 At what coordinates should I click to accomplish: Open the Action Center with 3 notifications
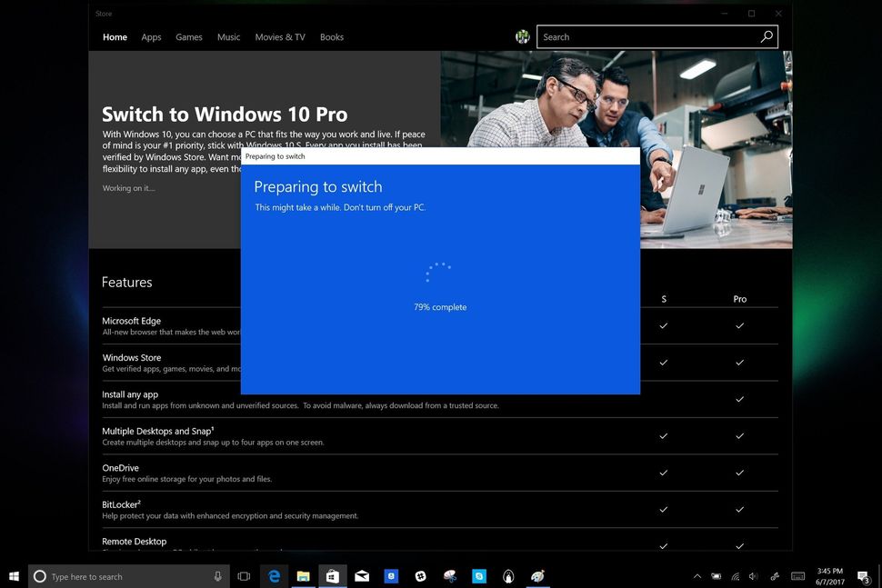tap(862, 575)
